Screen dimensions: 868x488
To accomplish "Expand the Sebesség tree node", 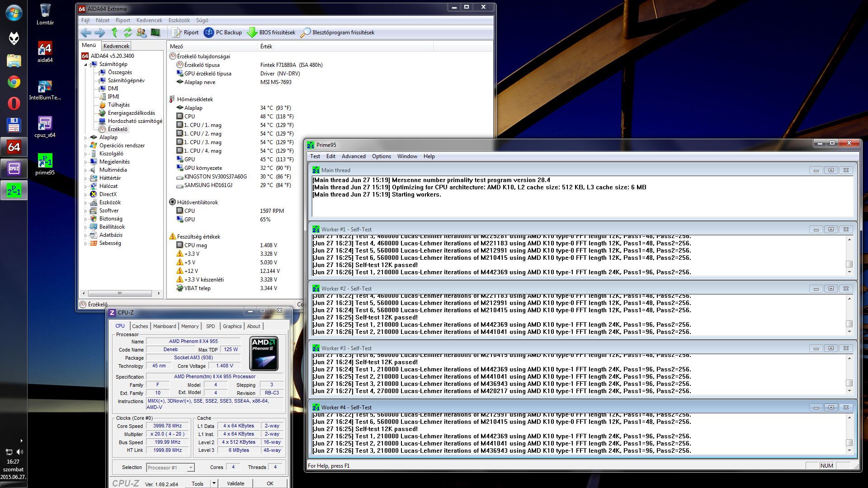I will point(85,244).
